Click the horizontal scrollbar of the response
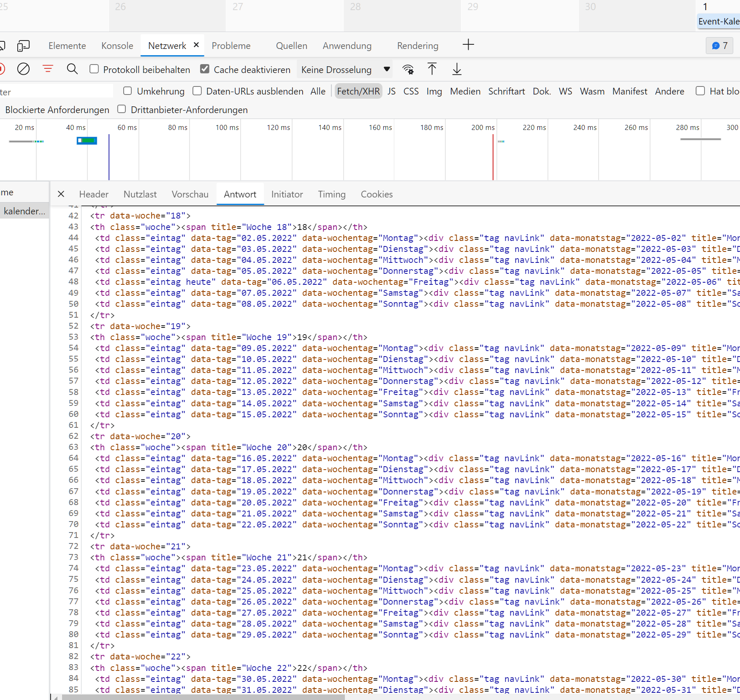 coord(203,697)
